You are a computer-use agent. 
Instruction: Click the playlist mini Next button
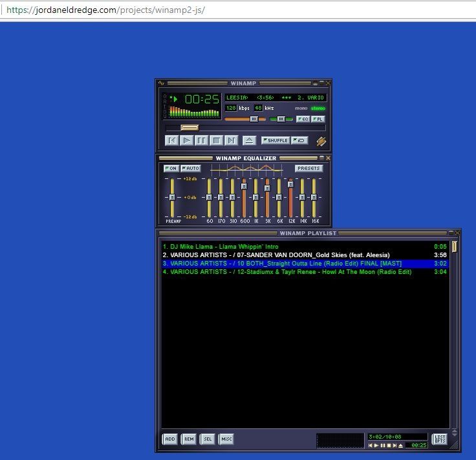click(x=395, y=445)
